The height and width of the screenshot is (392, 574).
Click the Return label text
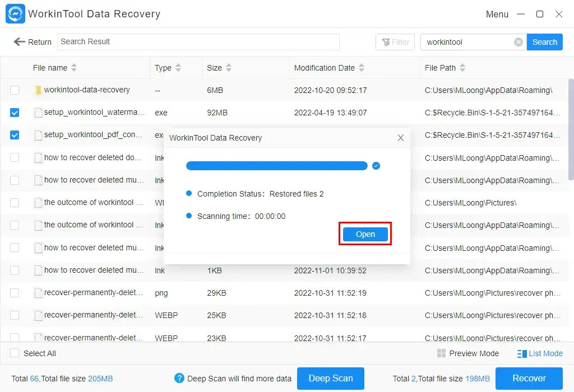(40, 42)
